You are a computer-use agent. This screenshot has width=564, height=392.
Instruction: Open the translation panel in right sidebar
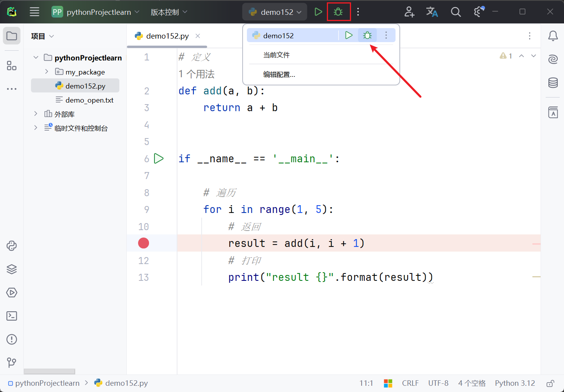(553, 112)
